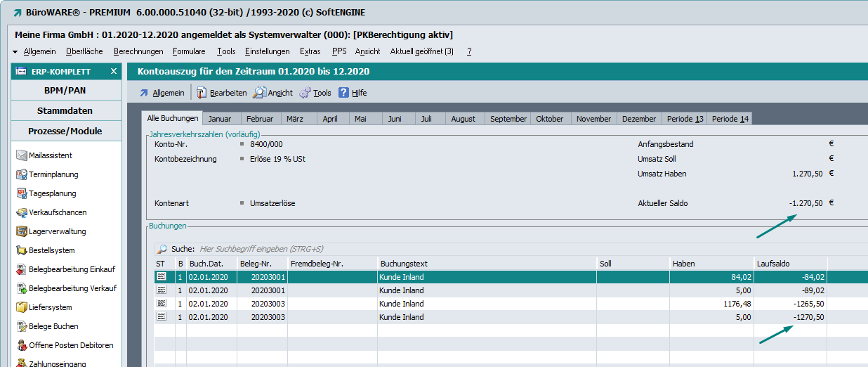Viewport: 868px width, 367px height.
Task: Switch to the Februar tab
Action: pyautogui.click(x=260, y=119)
